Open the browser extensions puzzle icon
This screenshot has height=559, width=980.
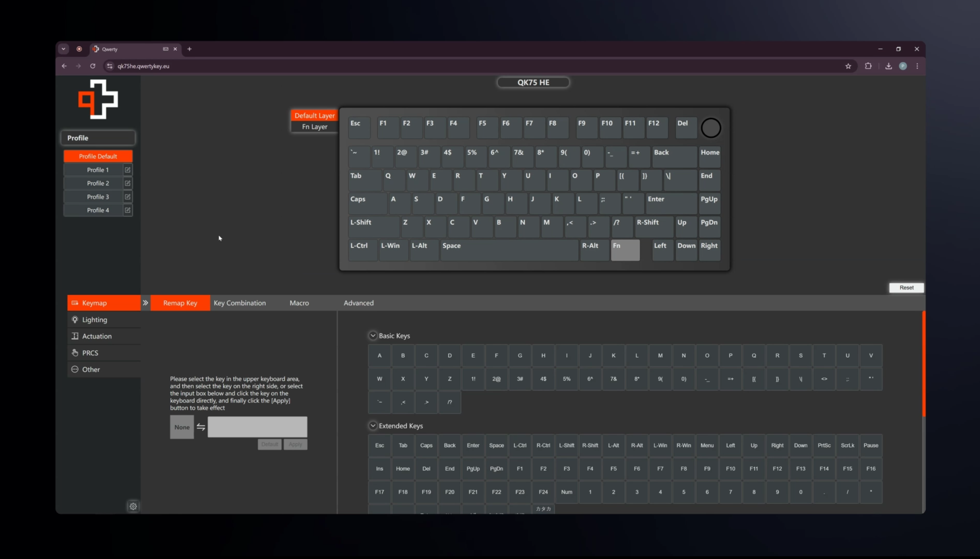click(868, 66)
